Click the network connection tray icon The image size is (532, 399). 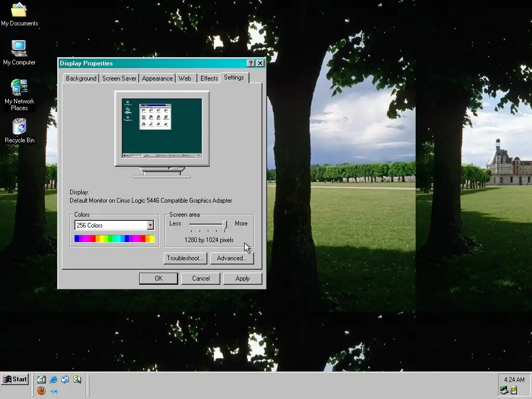504,390
